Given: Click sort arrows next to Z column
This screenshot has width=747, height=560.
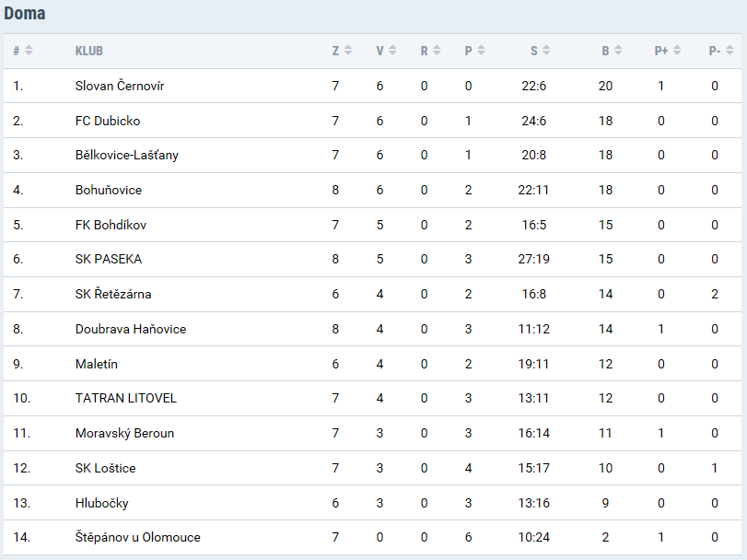Looking at the screenshot, I should (348, 50).
